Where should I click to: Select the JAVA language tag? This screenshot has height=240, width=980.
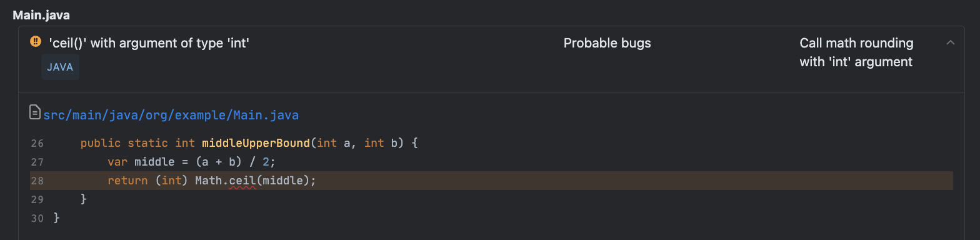pos(60,67)
